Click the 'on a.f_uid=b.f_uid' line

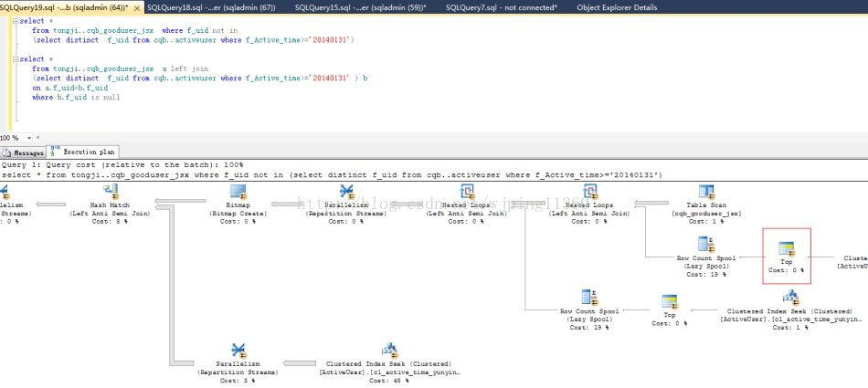pos(69,88)
